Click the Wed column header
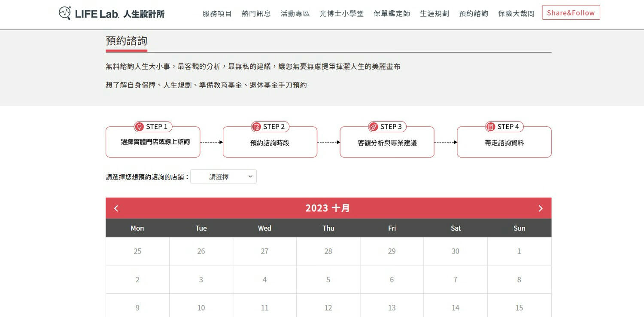Viewport: 644px width, 317px height. click(264, 228)
